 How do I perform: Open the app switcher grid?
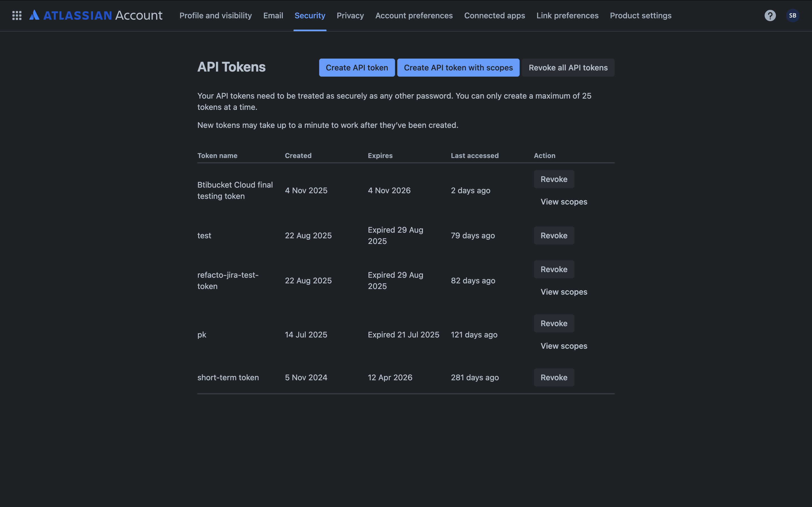click(16, 15)
